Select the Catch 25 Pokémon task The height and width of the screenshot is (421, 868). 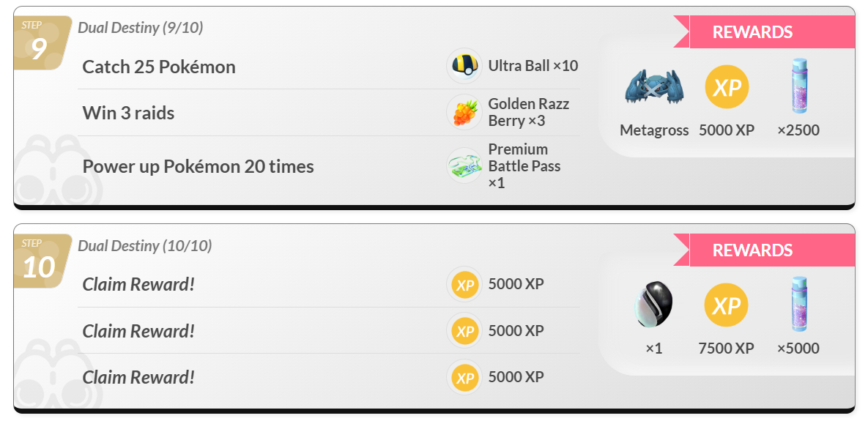click(x=159, y=67)
